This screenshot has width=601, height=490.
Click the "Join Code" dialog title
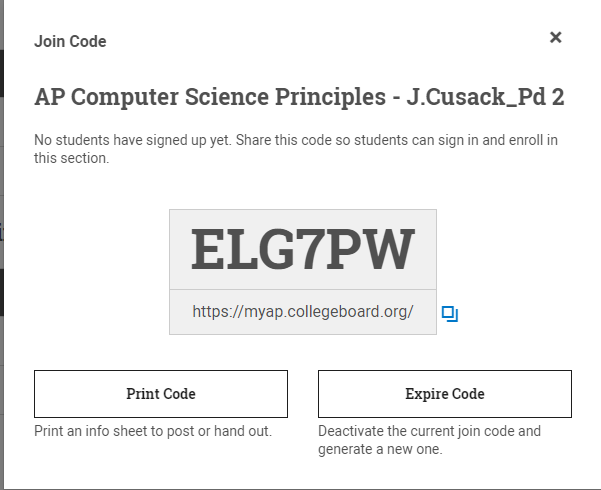(x=70, y=41)
